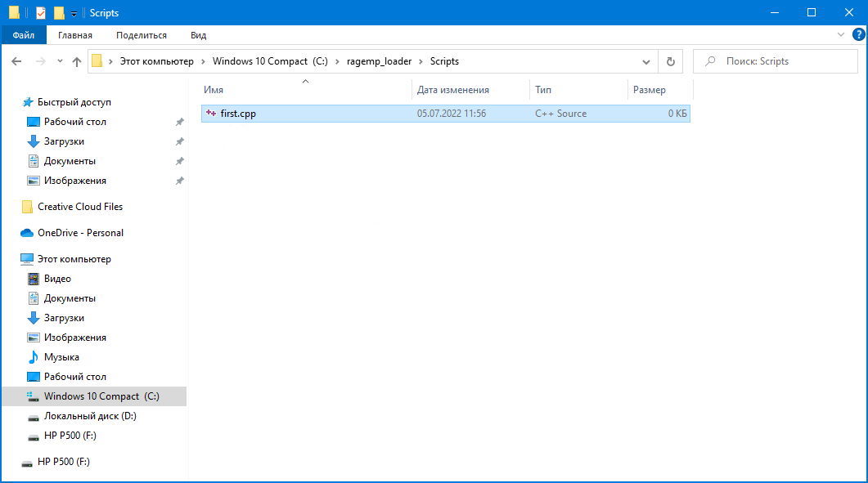Open the Музыка folder
Viewport: 868px width, 483px height.
point(61,357)
